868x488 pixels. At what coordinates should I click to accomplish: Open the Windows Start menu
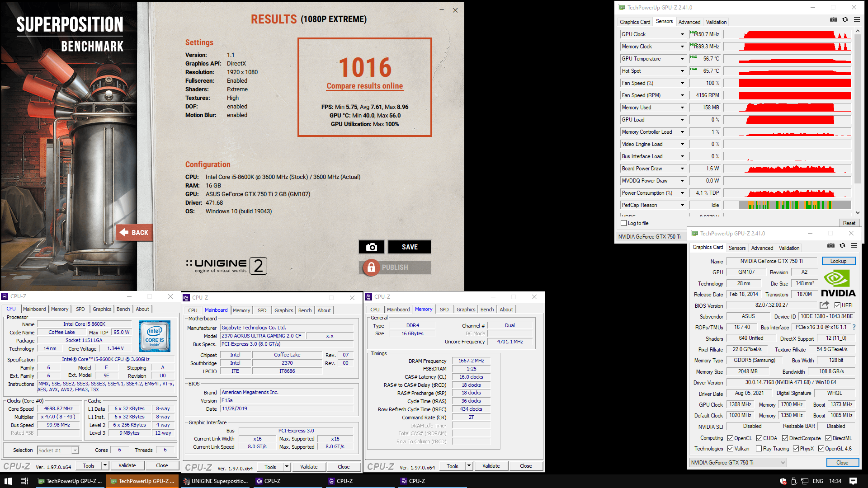click(8, 481)
